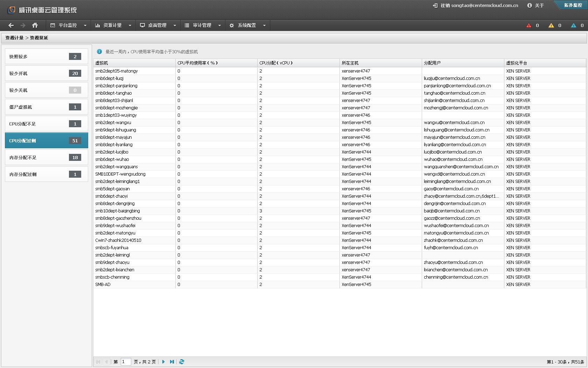Select 内存分配过剩 category
The image size is (588, 368).
[47, 174]
